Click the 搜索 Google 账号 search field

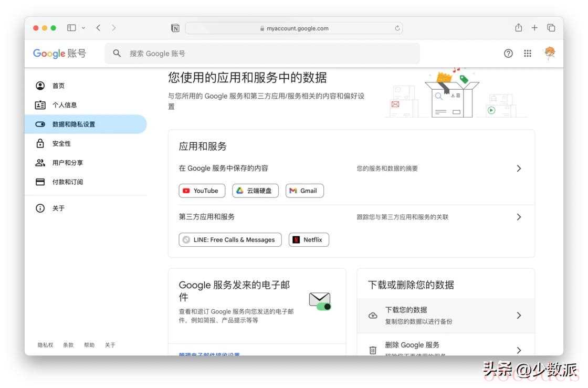(262, 53)
